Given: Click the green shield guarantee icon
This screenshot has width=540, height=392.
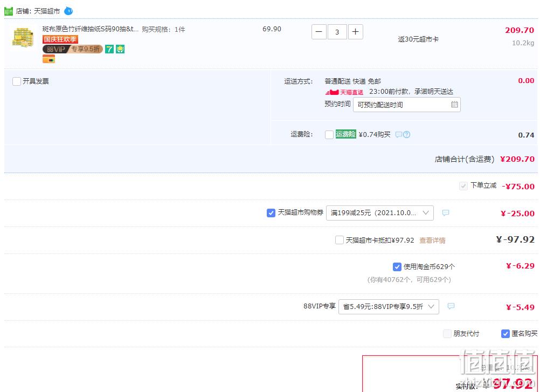Looking at the screenshot, I should coord(120,49).
